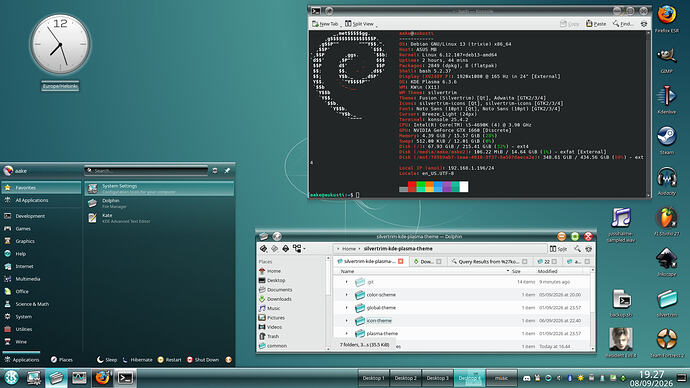Launch Audacity desktop icon
The height and width of the screenshot is (388, 690).
point(667,177)
